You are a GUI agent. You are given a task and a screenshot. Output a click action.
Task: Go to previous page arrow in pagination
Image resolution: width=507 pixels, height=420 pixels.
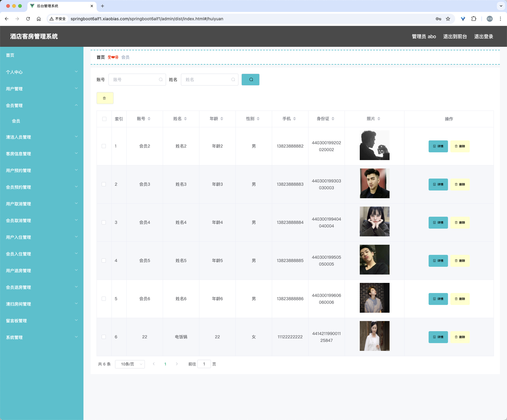[x=154, y=364]
